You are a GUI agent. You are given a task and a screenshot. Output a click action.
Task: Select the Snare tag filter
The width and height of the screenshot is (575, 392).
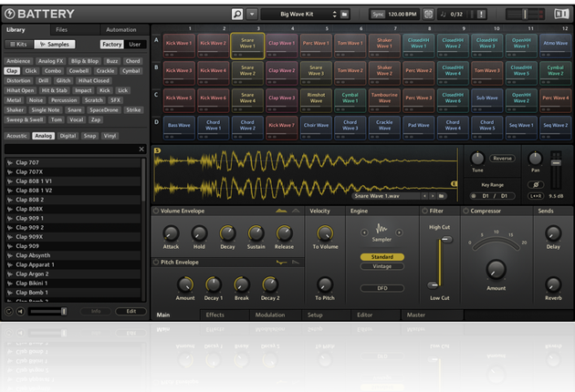tap(75, 110)
